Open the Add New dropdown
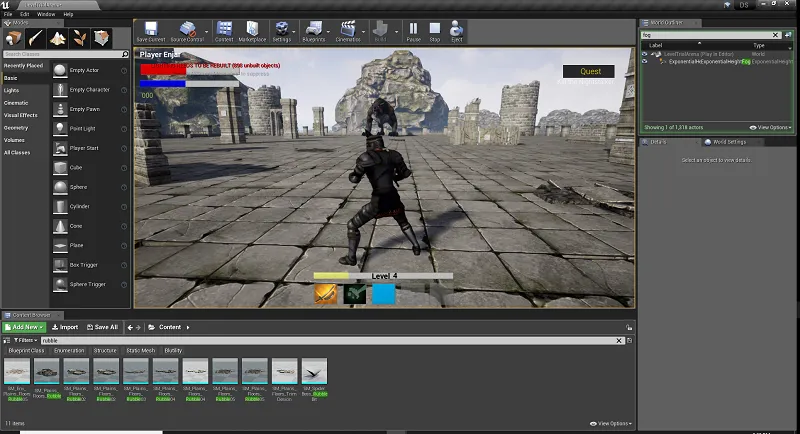800x434 pixels. pos(24,327)
